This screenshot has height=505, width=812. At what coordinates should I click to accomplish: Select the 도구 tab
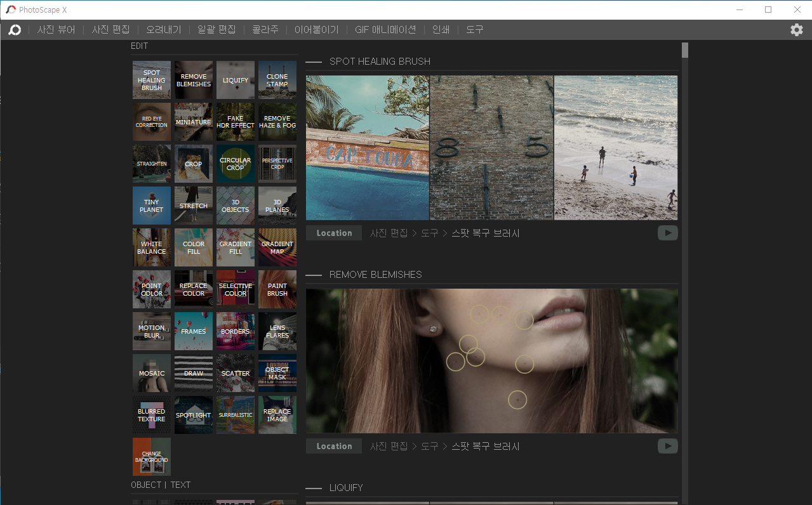(x=474, y=30)
